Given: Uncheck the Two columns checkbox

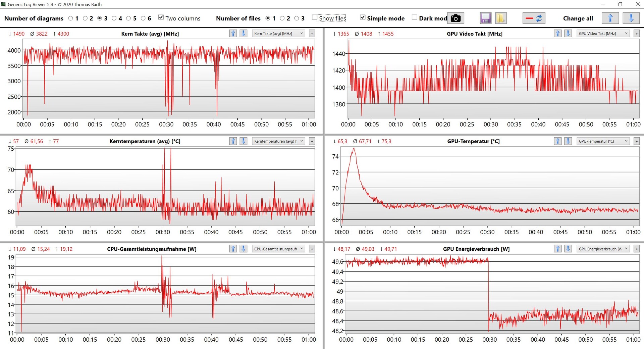Looking at the screenshot, I should (161, 17).
